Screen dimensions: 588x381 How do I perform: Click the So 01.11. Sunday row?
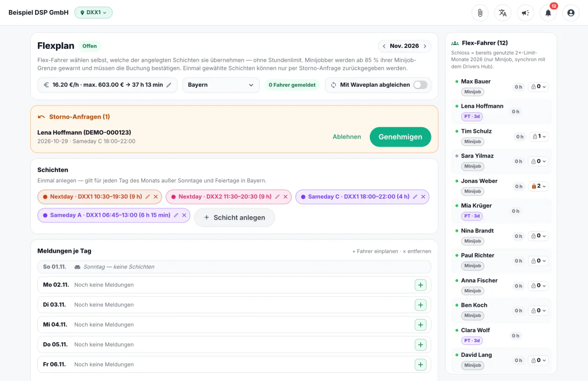[x=234, y=267]
